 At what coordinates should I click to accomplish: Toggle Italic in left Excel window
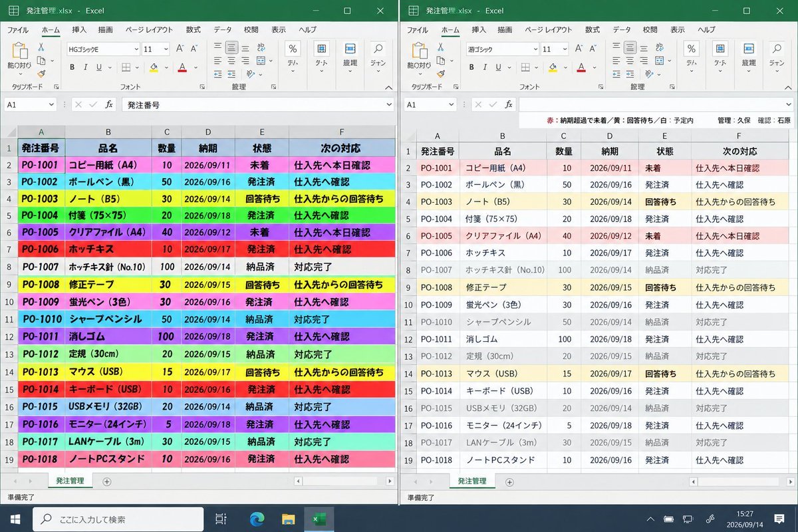pos(86,67)
